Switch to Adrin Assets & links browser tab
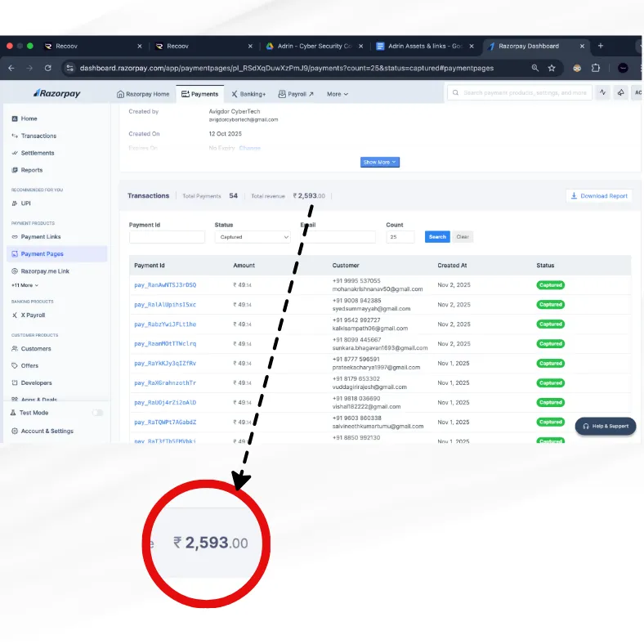644x644 pixels. tap(425, 46)
